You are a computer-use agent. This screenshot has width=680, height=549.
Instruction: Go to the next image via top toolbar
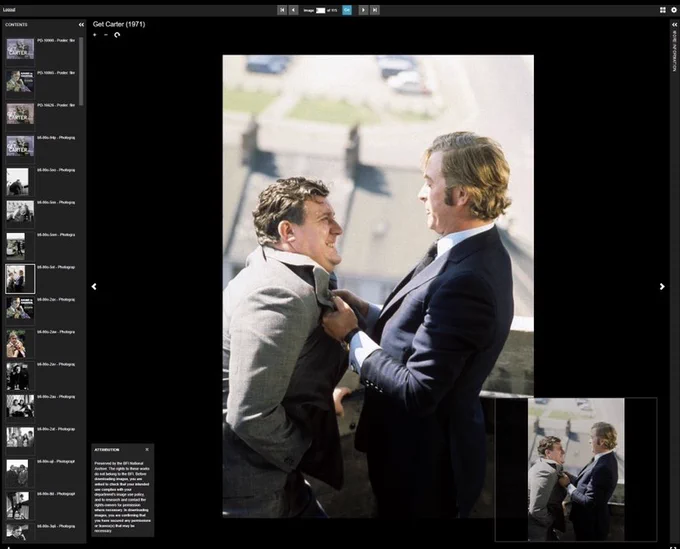click(363, 10)
